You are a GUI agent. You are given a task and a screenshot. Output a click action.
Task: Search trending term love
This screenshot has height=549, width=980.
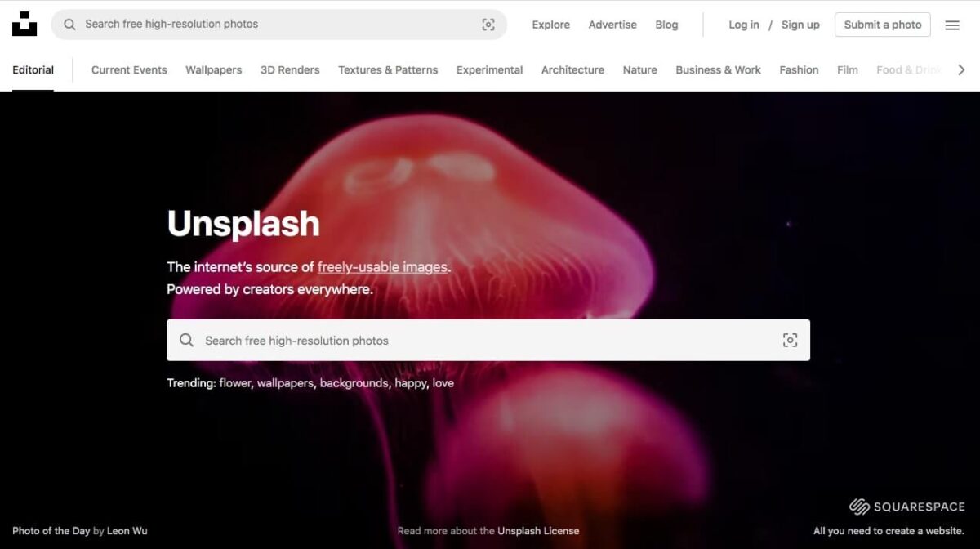coord(443,383)
